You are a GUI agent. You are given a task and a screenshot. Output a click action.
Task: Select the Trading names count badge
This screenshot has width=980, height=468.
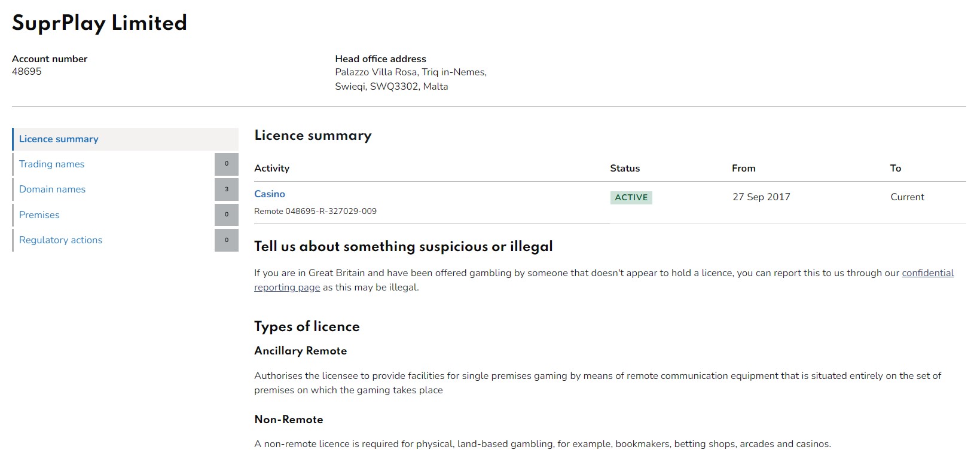(227, 164)
